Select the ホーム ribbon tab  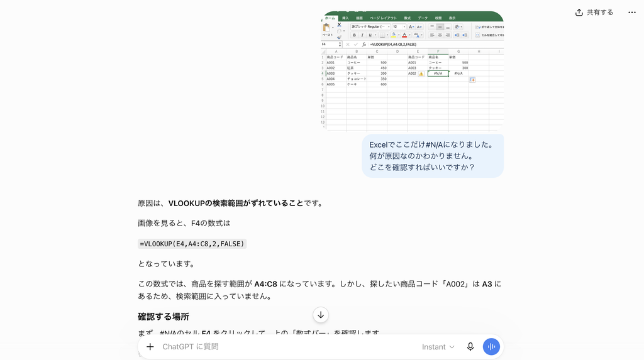(330, 18)
